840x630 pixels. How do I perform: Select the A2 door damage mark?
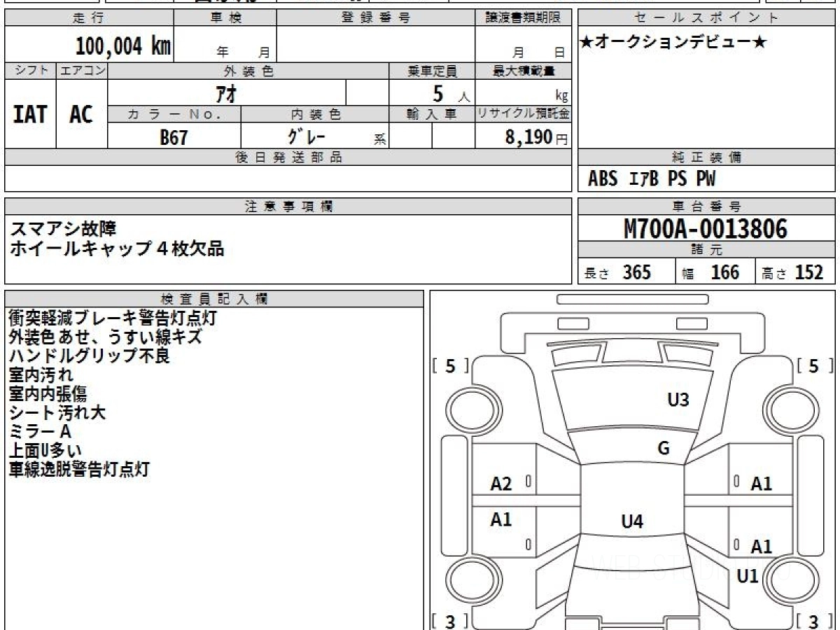tap(501, 484)
